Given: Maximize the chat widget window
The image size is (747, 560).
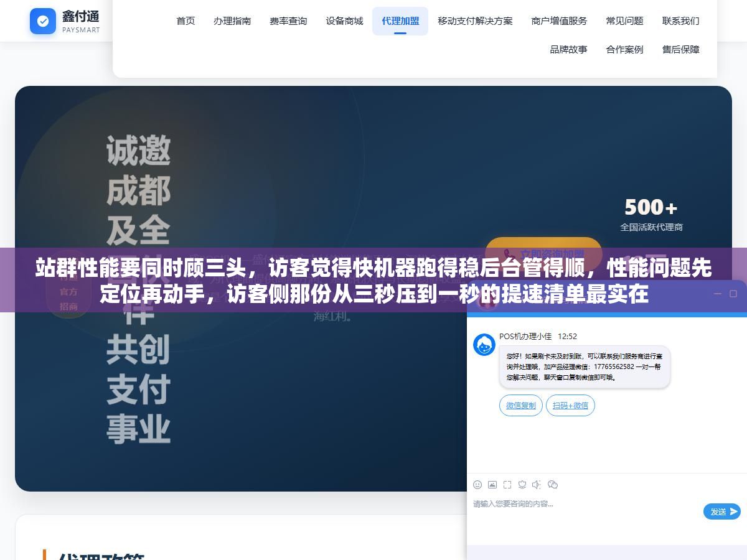Looking at the screenshot, I should 733,294.
